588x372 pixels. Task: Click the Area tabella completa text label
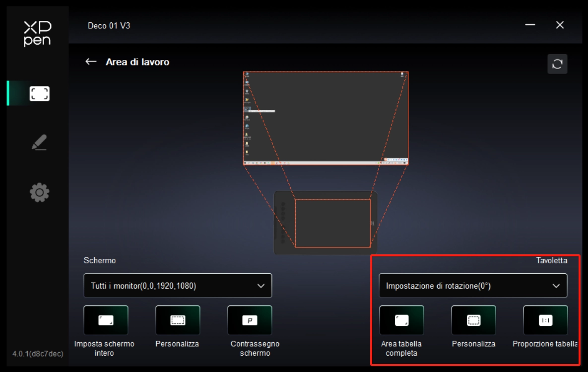click(401, 349)
